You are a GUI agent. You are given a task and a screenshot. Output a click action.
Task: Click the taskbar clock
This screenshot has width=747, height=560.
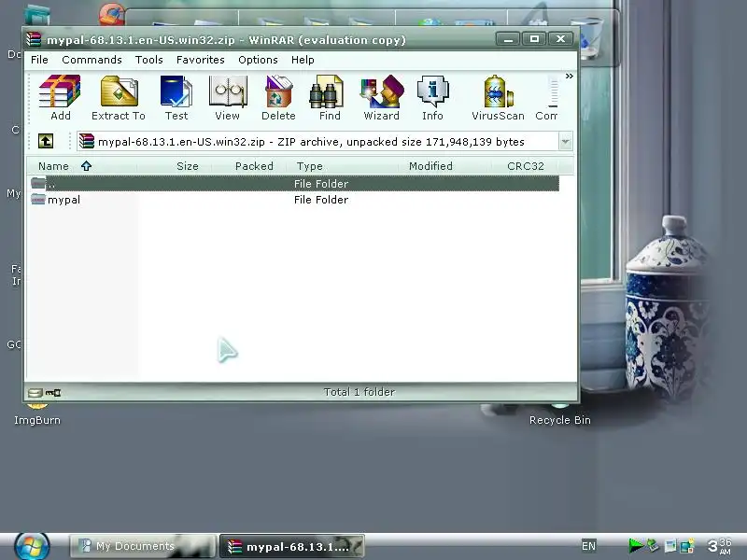click(719, 546)
